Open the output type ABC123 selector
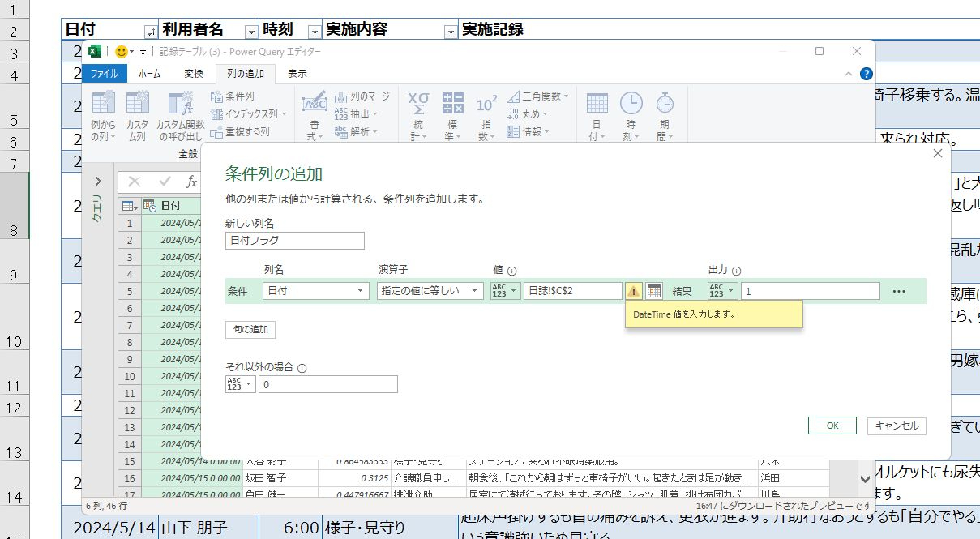 [x=722, y=291]
